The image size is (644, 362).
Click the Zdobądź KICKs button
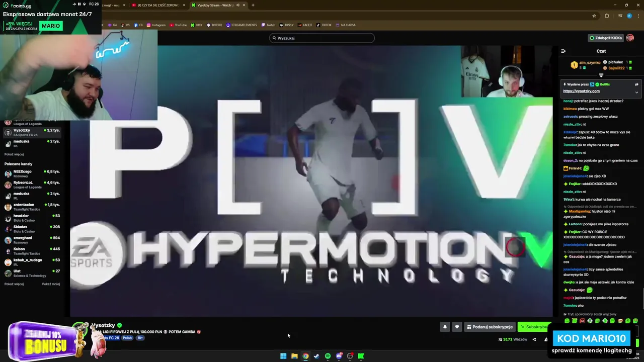(606, 38)
